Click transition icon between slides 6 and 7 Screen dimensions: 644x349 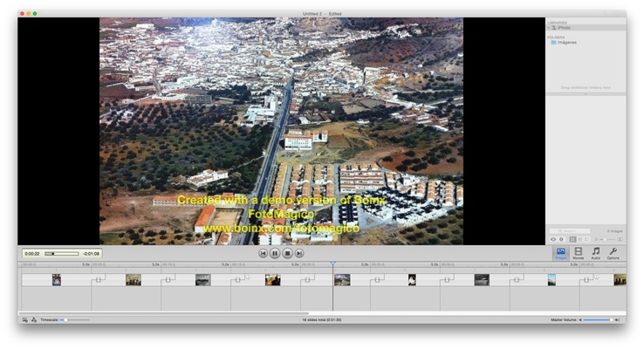coord(447,279)
